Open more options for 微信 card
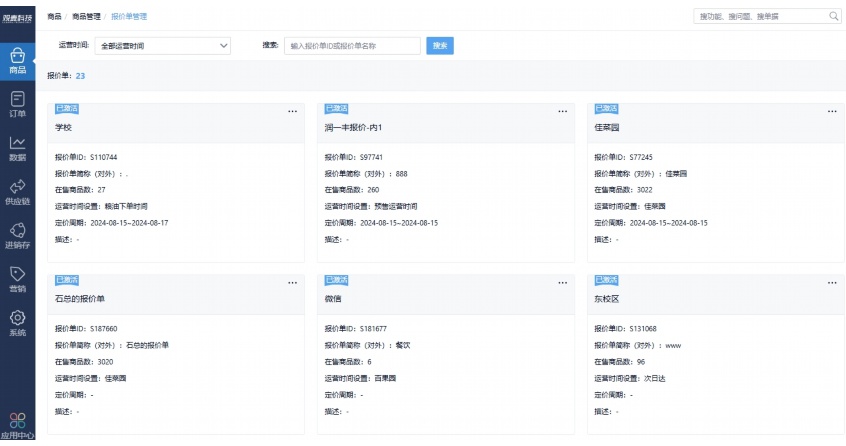 563,283
